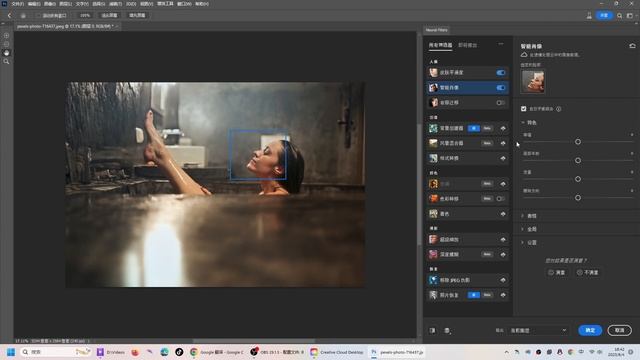
Task: Uncheck the auto-balance combination checkbox
Action: tap(524, 109)
